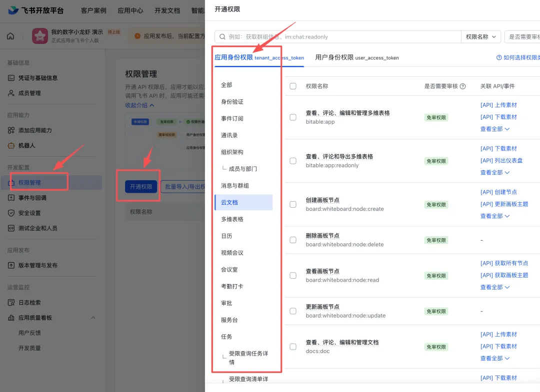Click the search magnifier icon in permissions panel
The height and width of the screenshot is (392, 540).
pos(222,37)
